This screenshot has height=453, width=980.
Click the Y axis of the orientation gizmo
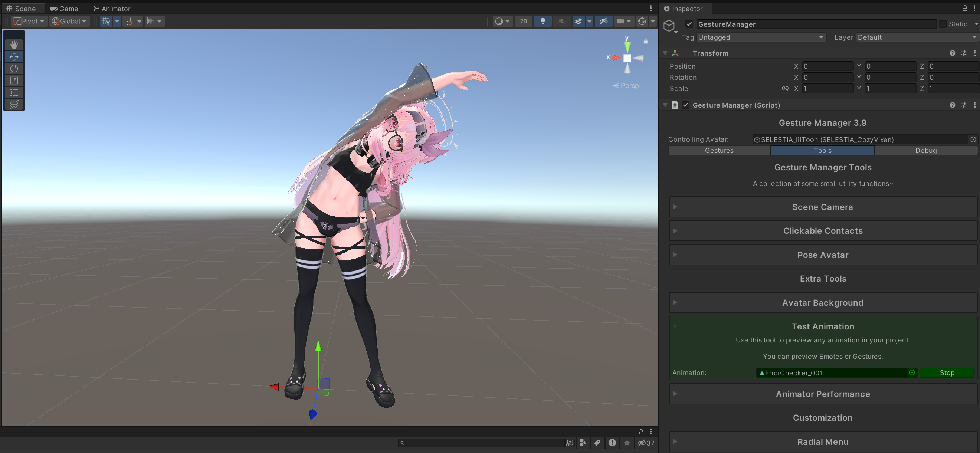tap(627, 46)
